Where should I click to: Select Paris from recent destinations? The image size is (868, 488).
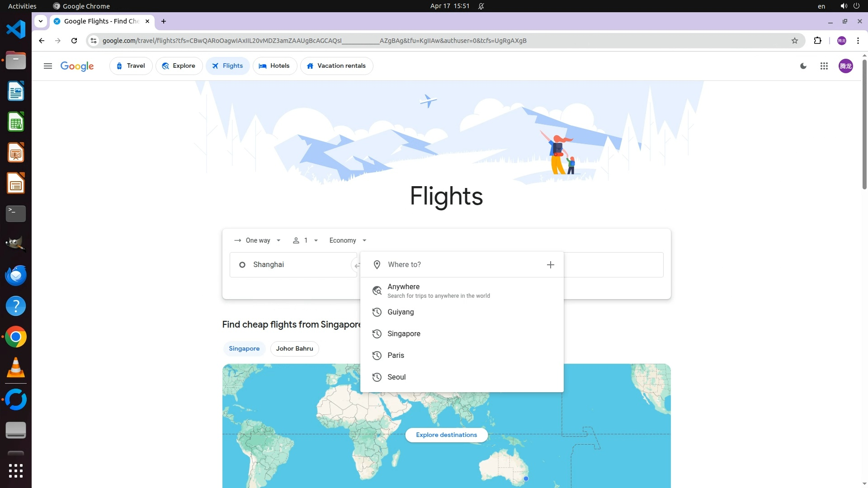point(396,356)
